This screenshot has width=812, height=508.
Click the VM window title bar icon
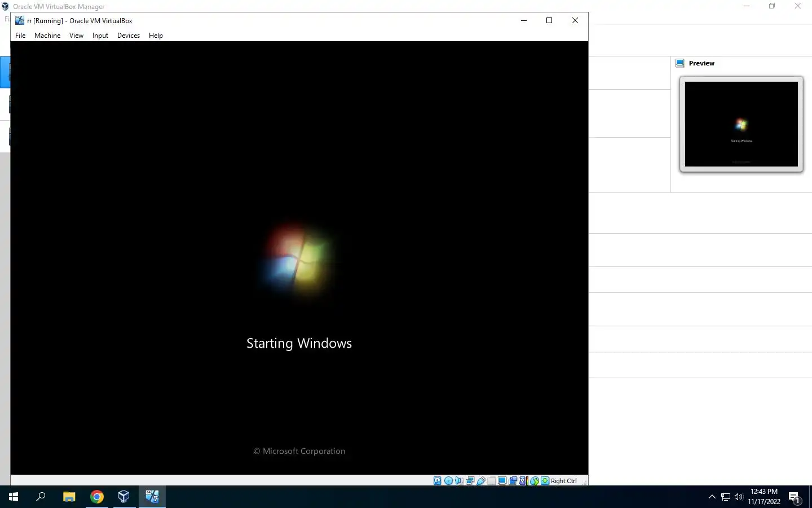click(20, 20)
